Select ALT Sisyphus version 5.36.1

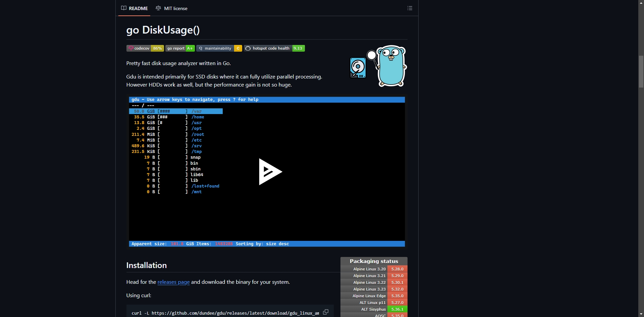pos(374,309)
